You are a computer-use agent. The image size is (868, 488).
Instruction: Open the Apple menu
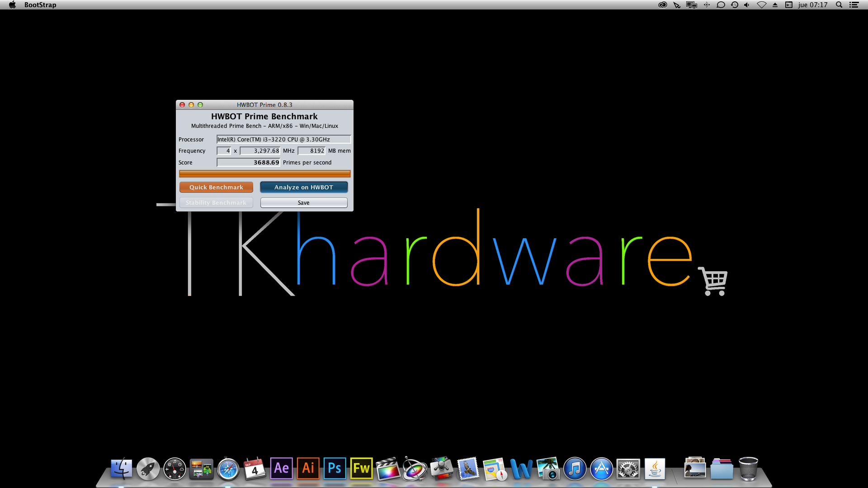tap(12, 5)
